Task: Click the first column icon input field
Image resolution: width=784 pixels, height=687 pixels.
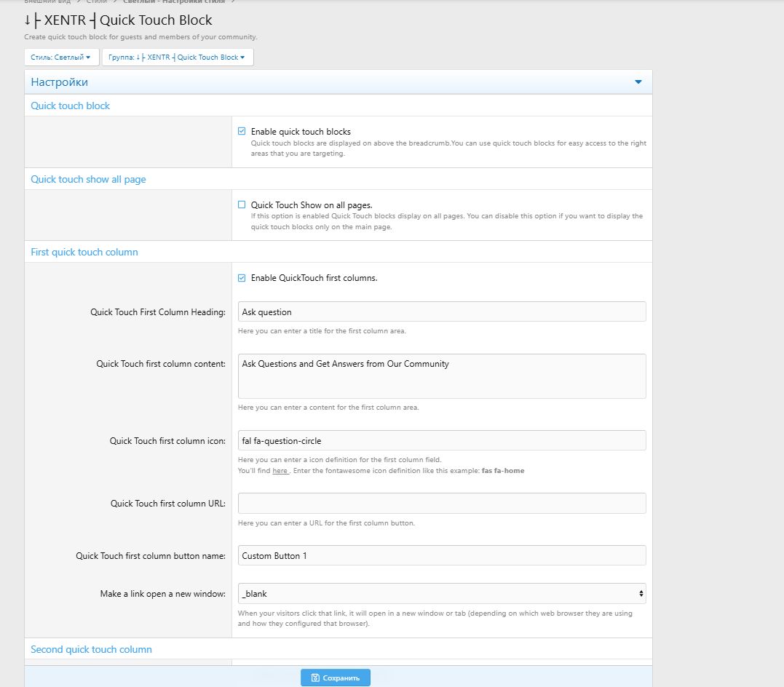Action: coord(441,441)
